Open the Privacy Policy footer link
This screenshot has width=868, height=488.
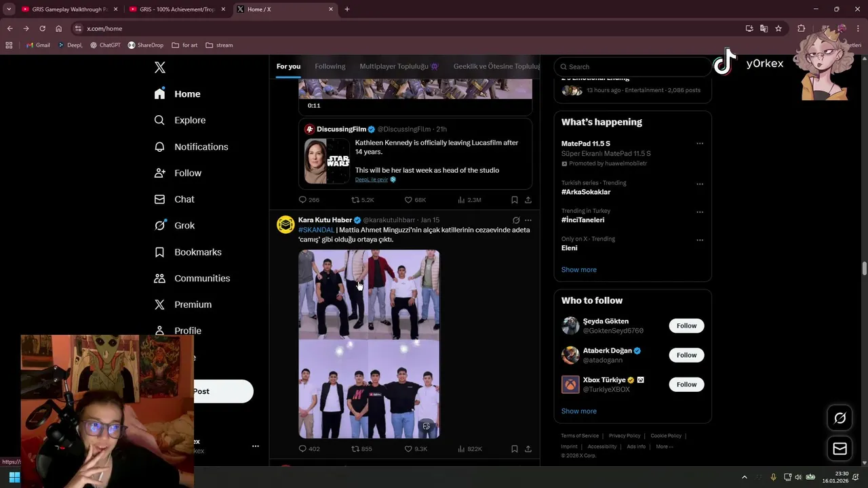pyautogui.click(x=625, y=436)
